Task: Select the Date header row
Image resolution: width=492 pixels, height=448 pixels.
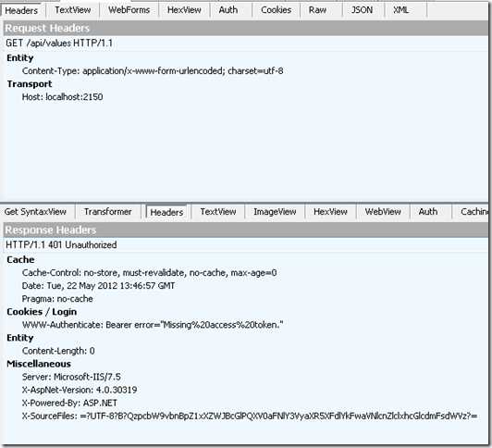Action: (x=98, y=286)
